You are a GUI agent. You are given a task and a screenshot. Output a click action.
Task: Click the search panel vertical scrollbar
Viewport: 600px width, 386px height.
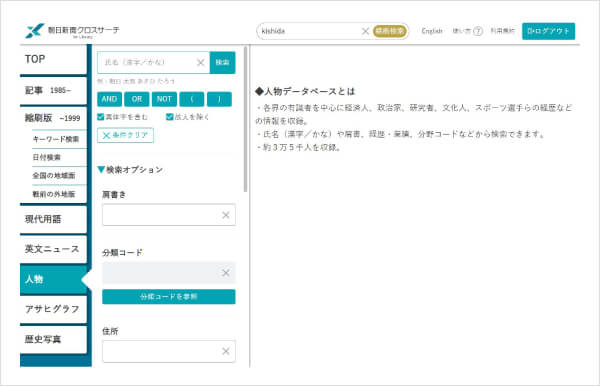coord(245,119)
